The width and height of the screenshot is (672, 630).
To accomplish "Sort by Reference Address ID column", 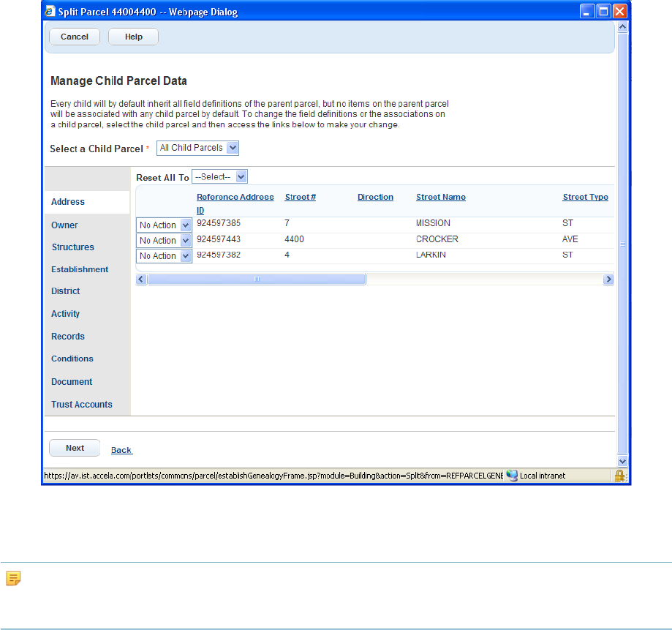I will tap(235, 203).
